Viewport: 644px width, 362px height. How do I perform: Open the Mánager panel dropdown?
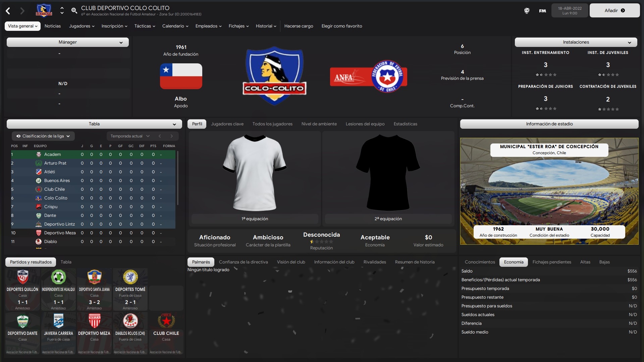click(x=68, y=42)
